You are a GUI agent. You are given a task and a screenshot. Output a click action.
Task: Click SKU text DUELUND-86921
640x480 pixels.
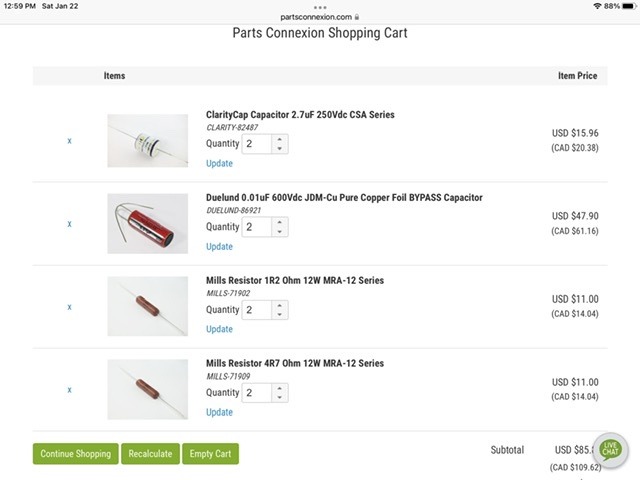pyautogui.click(x=233, y=211)
